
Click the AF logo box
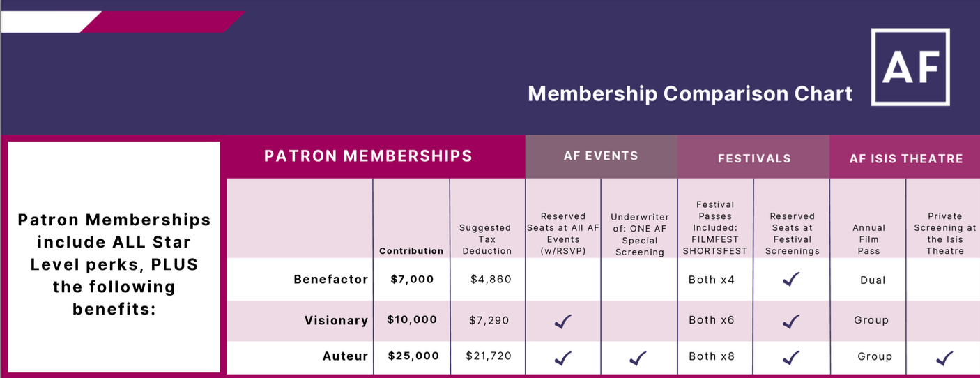pos(910,67)
